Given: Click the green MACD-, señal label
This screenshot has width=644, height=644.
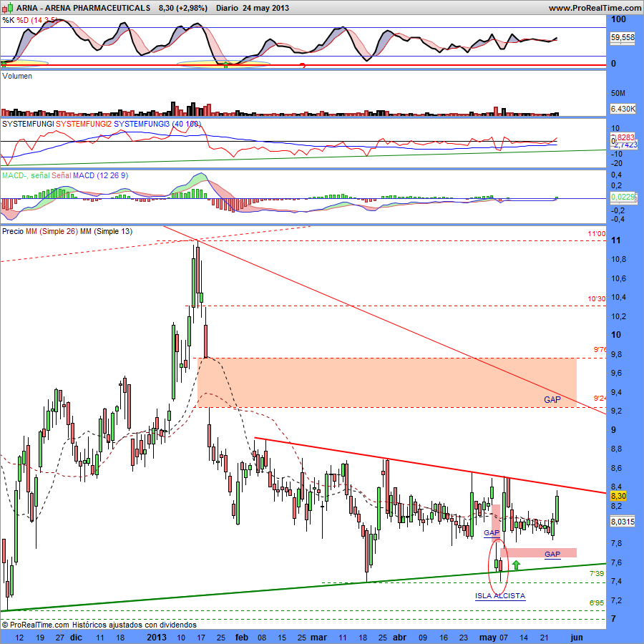Looking at the screenshot, I should pos(26,175).
